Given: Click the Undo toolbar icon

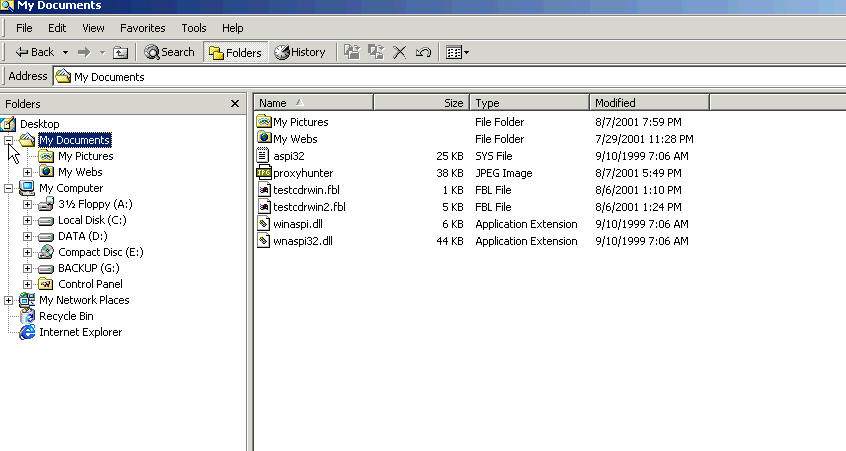Looking at the screenshot, I should click(x=423, y=52).
